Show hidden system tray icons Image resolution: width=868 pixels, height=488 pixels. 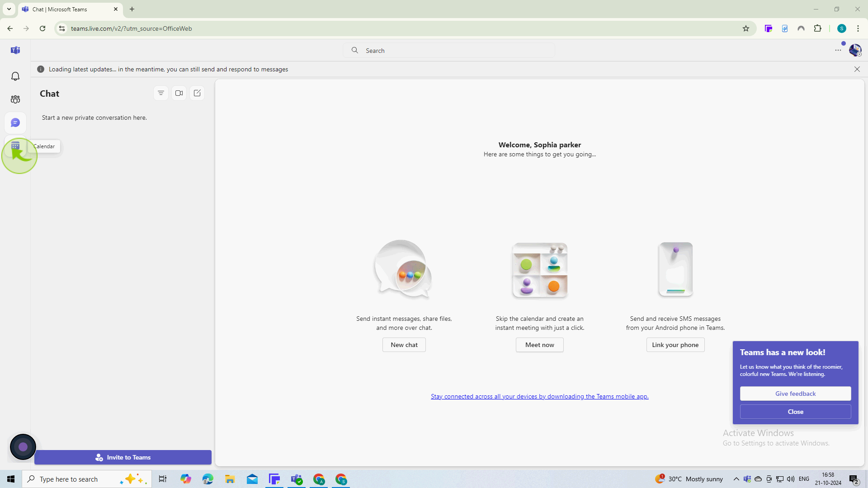736,479
